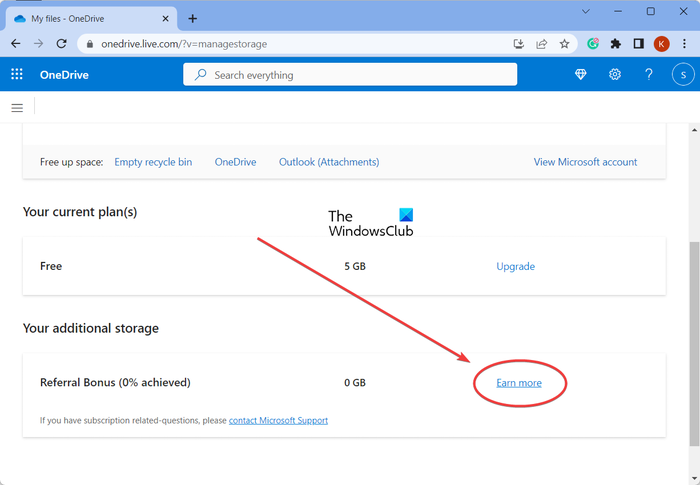Click the OneDrive brand title

pos(64,75)
